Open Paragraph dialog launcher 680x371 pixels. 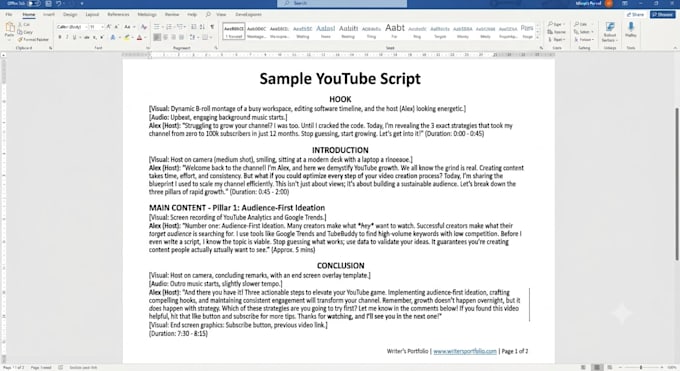tap(216, 48)
